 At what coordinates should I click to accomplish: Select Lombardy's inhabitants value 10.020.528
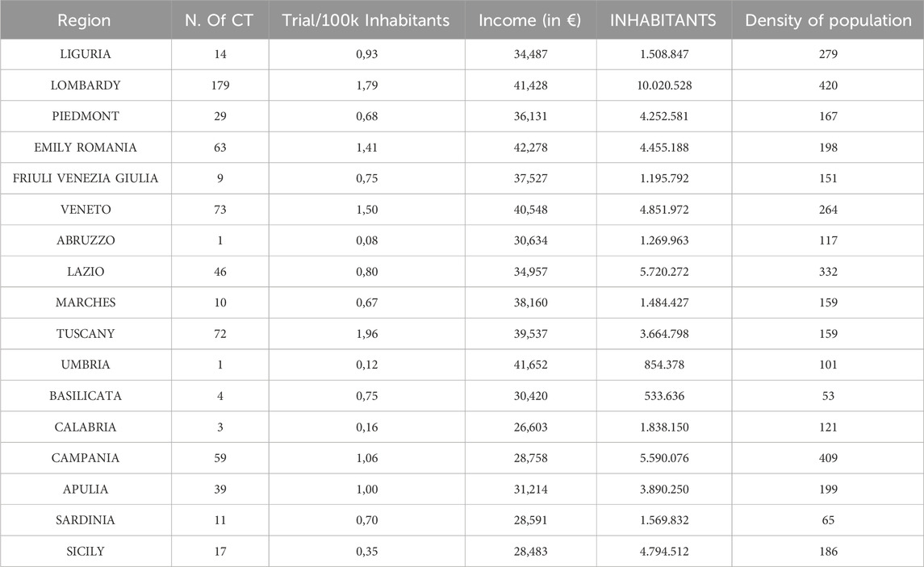pyautogui.click(x=663, y=85)
